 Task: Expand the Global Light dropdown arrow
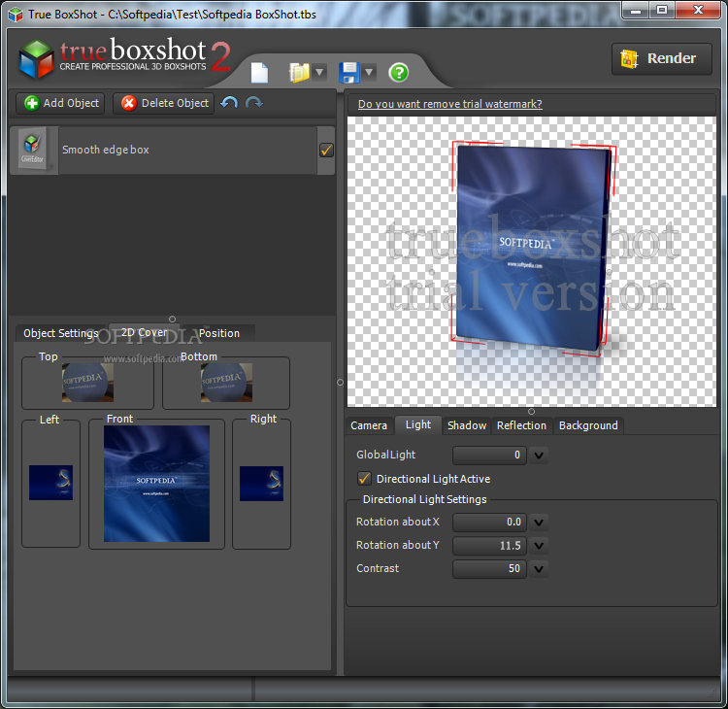[539, 456]
